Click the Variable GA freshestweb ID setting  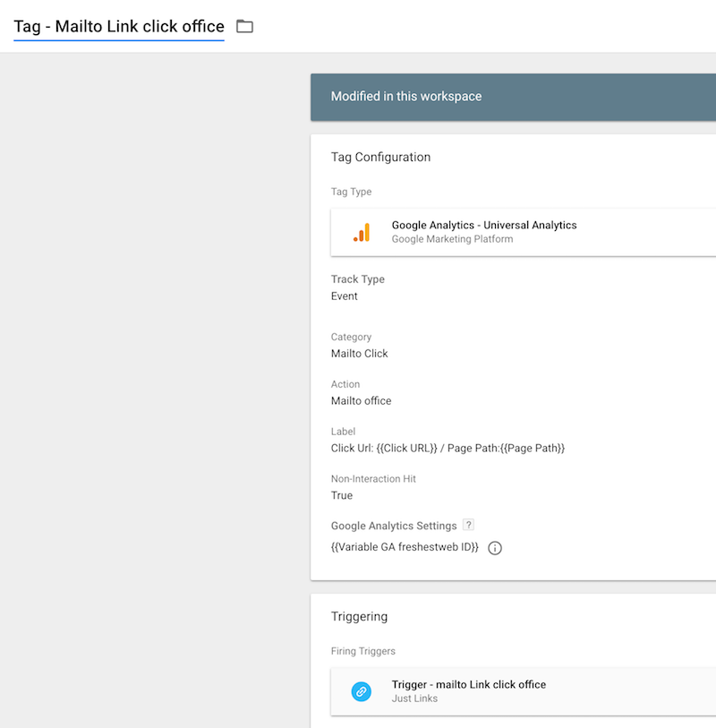point(405,546)
